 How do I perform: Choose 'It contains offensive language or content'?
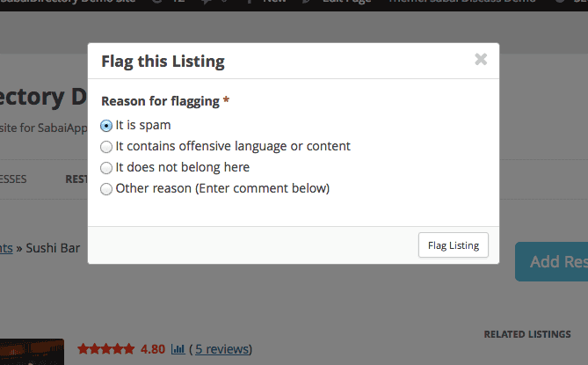(107, 146)
